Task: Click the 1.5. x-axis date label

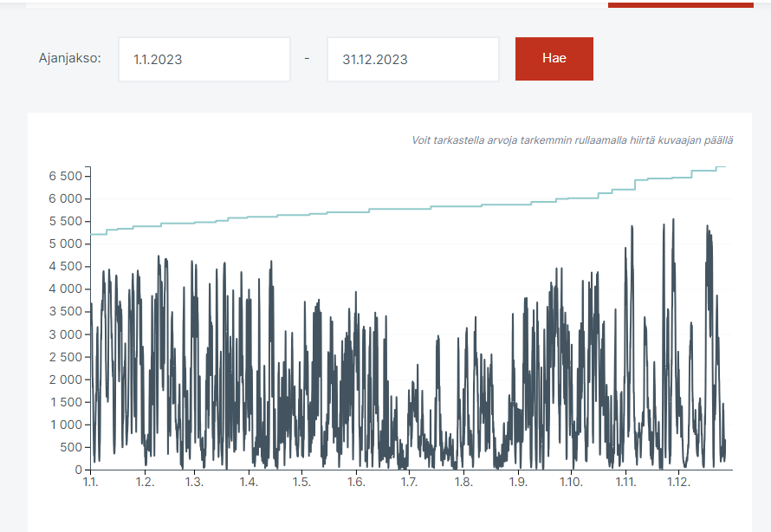Action: point(301,482)
